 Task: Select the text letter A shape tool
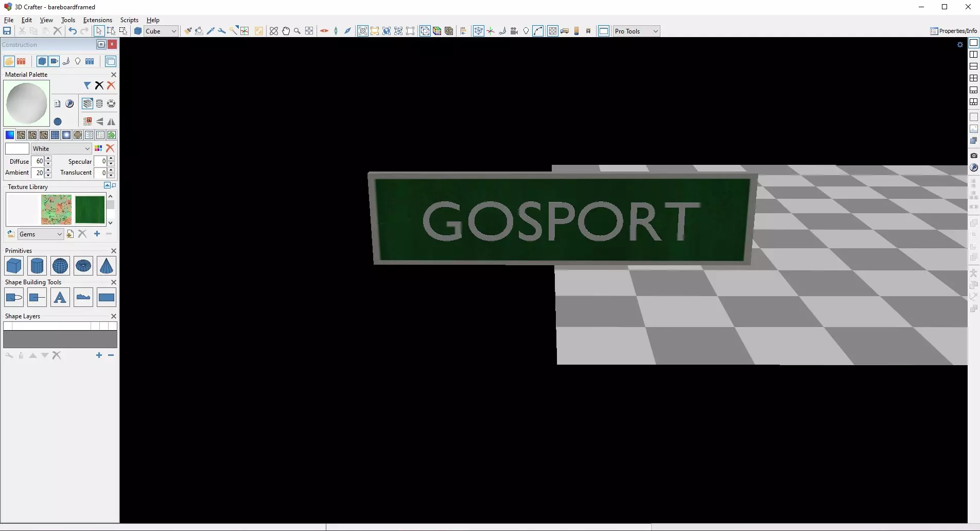(x=60, y=297)
